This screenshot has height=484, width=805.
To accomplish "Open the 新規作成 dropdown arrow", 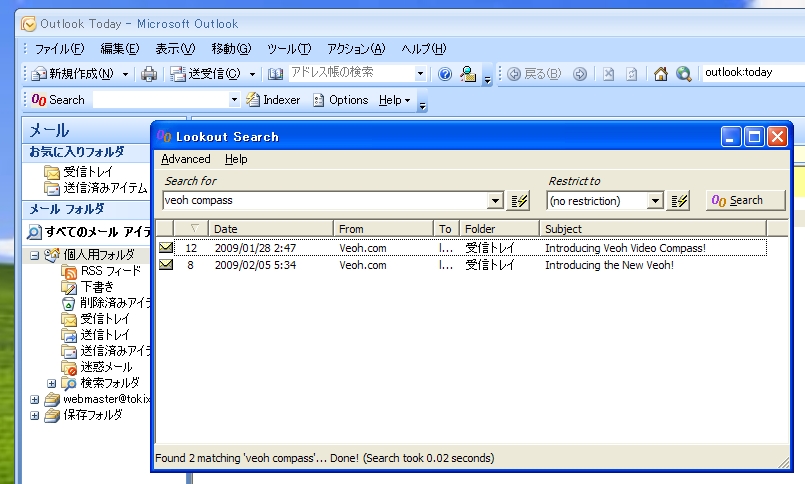I will [125, 74].
